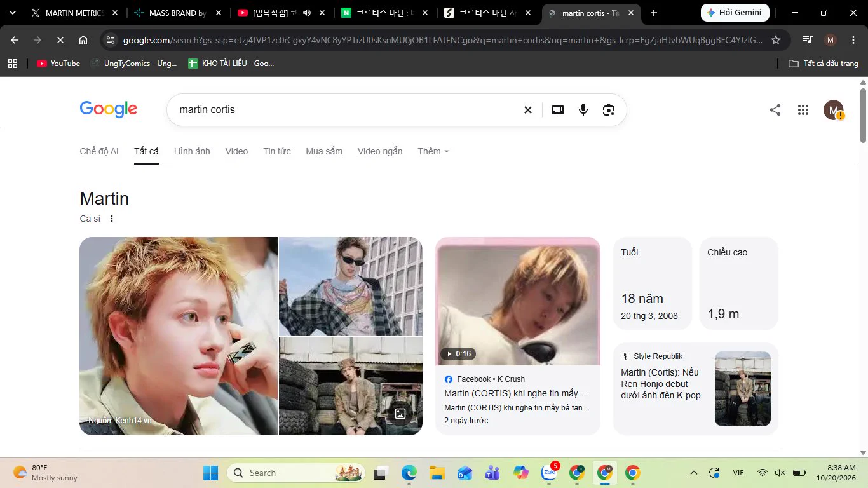Play the Facebook K Crush video

tap(517, 301)
